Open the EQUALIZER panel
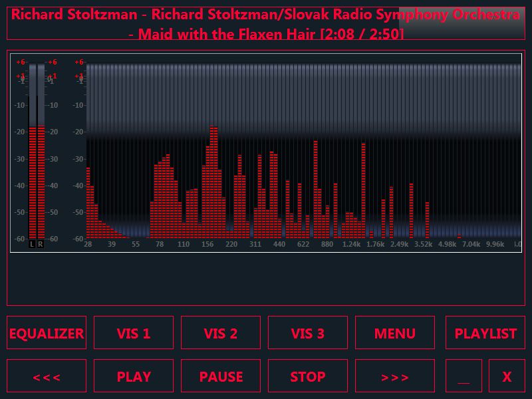 (47, 333)
